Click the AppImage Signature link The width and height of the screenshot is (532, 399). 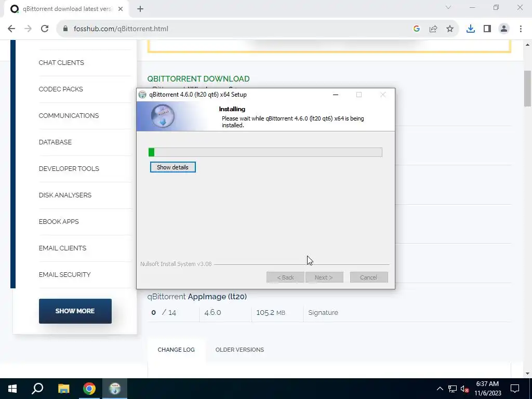[323, 312]
